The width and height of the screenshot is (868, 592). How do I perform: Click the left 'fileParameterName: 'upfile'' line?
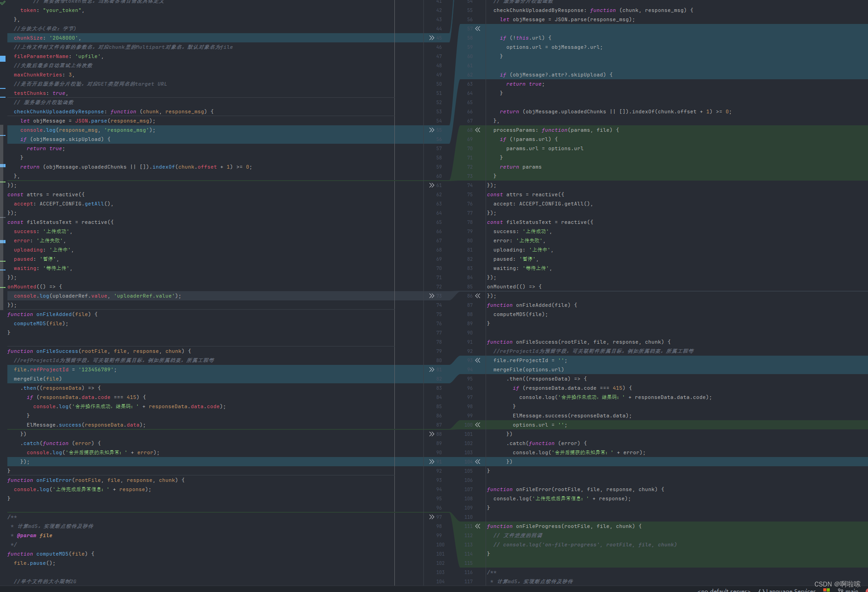pos(59,56)
